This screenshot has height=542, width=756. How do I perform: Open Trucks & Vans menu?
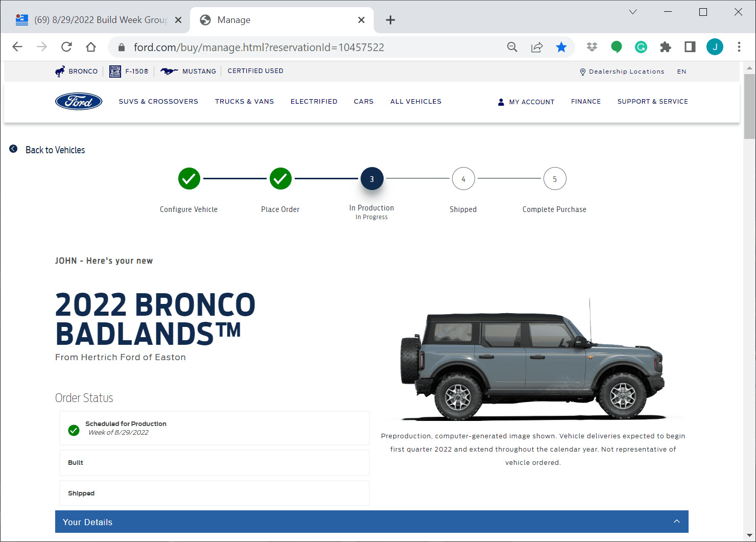tap(244, 102)
